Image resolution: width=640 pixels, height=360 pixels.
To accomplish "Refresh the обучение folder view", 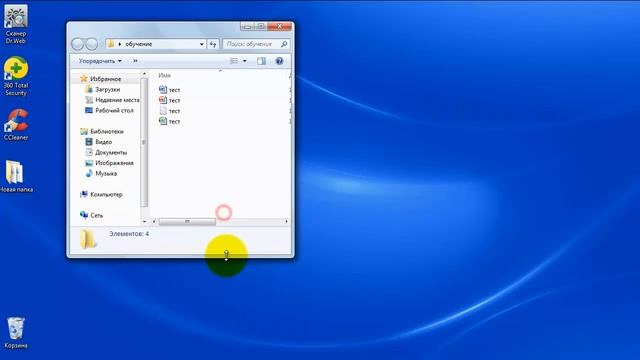I will [213, 44].
